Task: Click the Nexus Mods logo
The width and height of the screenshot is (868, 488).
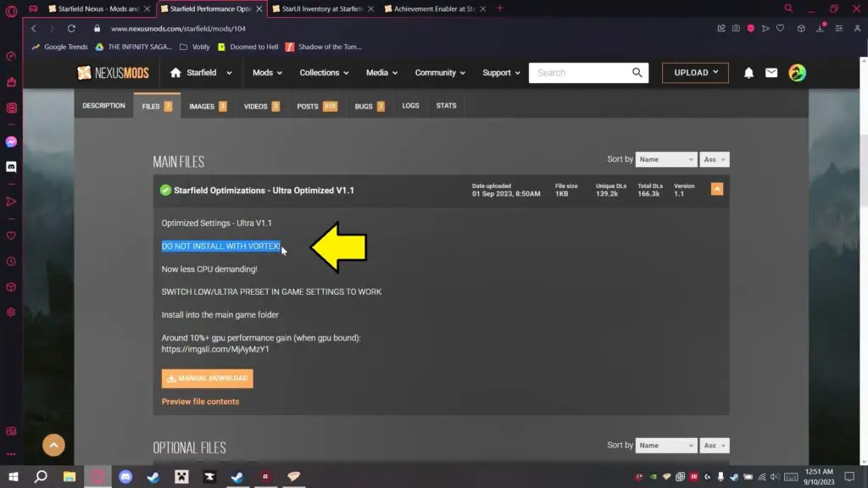Action: pos(113,73)
